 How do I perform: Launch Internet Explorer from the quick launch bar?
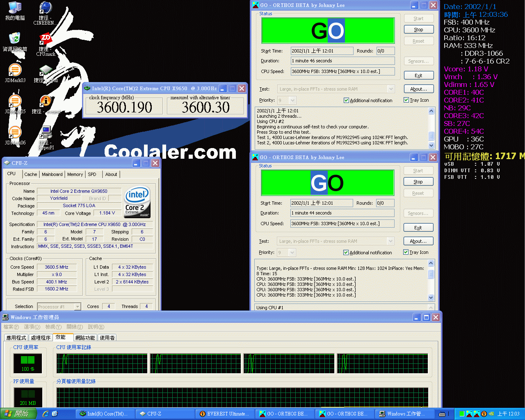[46, 414]
